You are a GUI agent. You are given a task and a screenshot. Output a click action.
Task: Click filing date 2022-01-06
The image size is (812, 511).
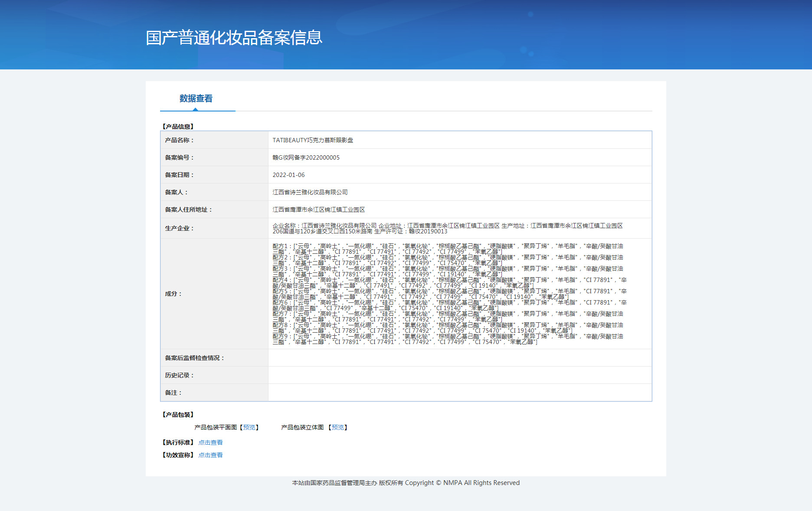click(x=288, y=175)
